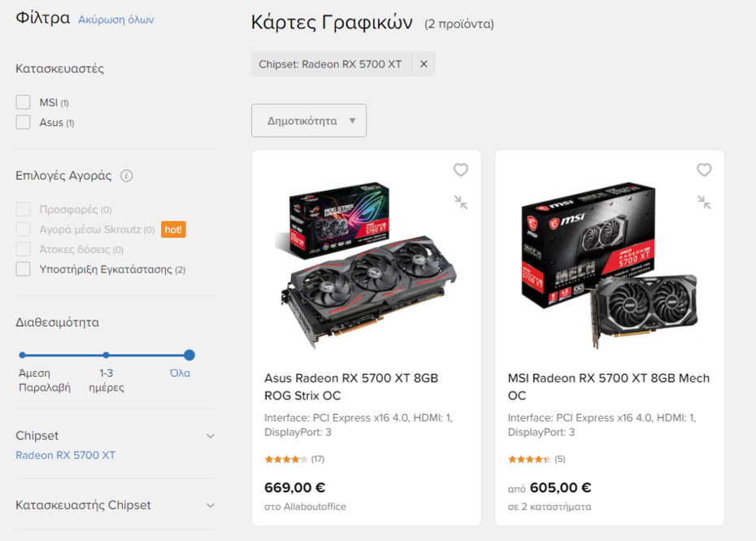
Task: Remove the Radeon RX 5700 XT chip filter
Action: [424, 64]
